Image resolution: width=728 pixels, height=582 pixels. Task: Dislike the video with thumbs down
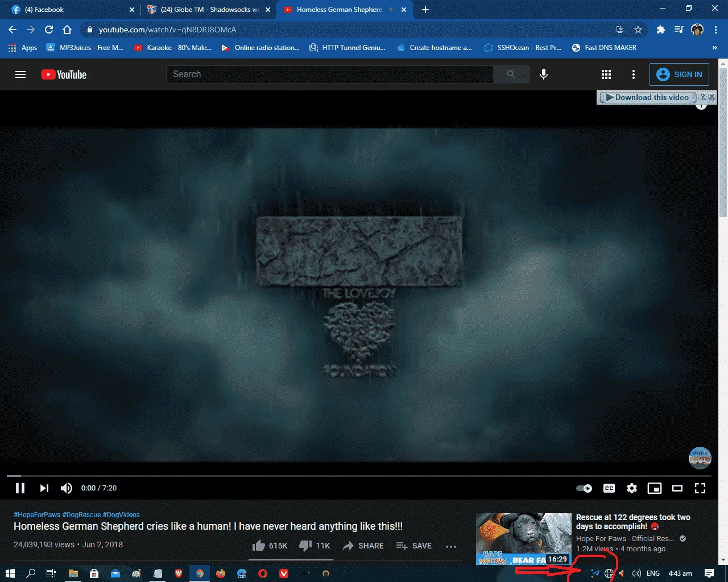click(315, 546)
